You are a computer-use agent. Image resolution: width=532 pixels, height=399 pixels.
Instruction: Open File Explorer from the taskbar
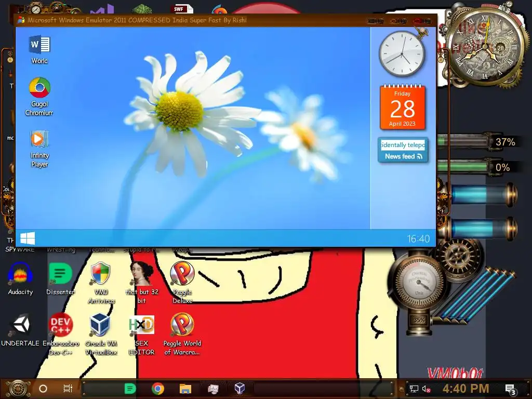(185, 389)
